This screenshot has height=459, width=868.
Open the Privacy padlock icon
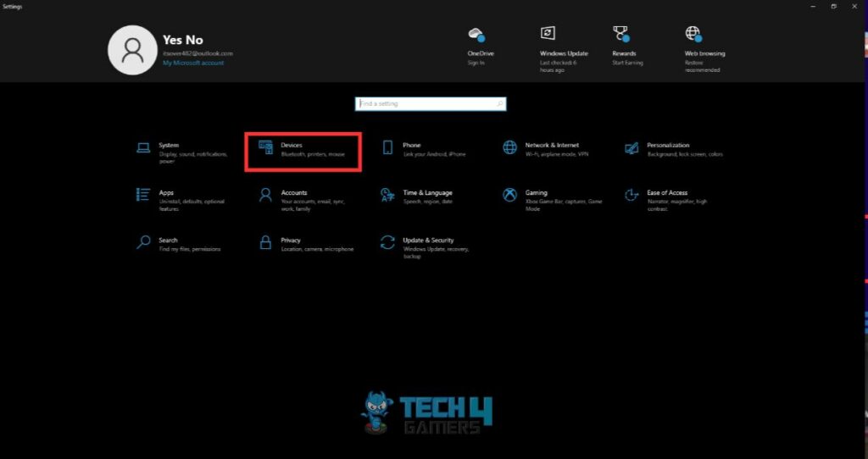click(265, 242)
